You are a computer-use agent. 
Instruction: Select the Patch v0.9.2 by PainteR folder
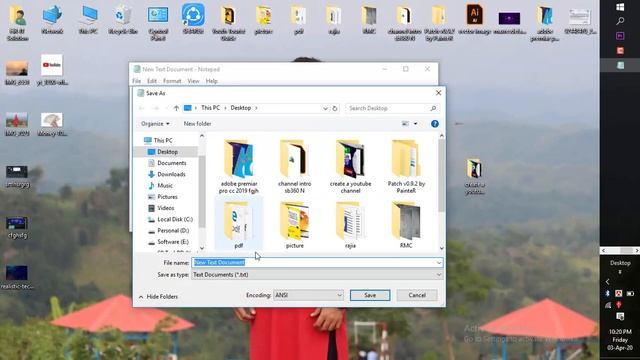[406, 167]
